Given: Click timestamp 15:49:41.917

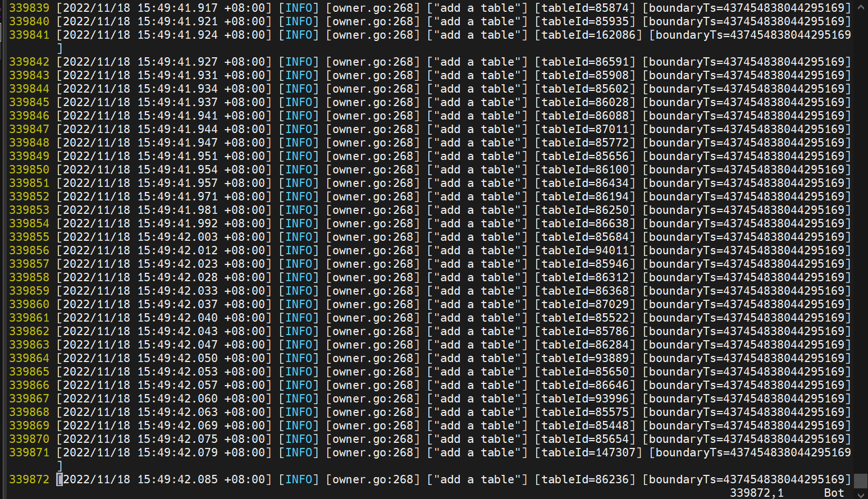Looking at the screenshot, I should (177, 8).
